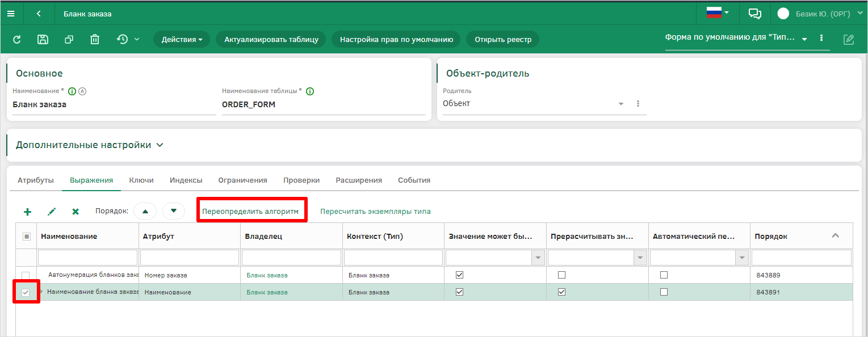Delete using the trash bin icon
Viewport: 868px width, 337px height.
95,39
